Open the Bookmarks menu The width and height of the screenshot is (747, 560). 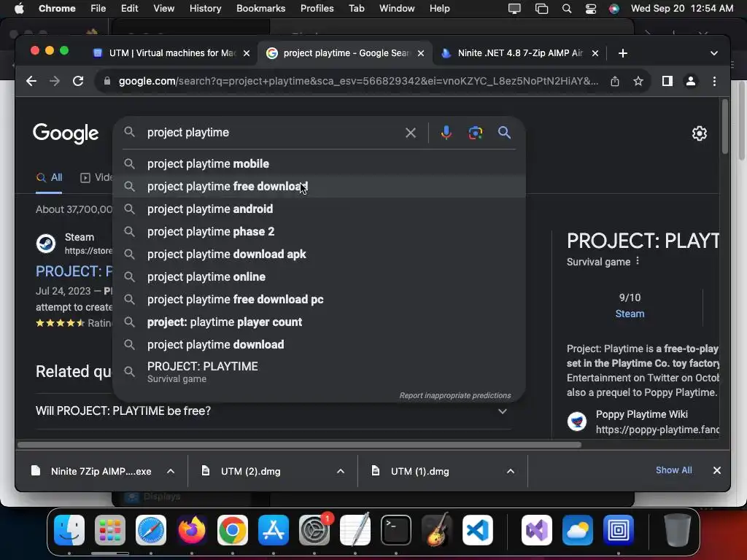[260, 9]
